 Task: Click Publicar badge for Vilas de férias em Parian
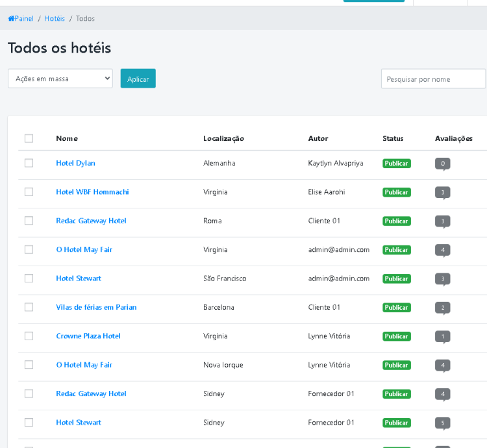click(x=397, y=307)
